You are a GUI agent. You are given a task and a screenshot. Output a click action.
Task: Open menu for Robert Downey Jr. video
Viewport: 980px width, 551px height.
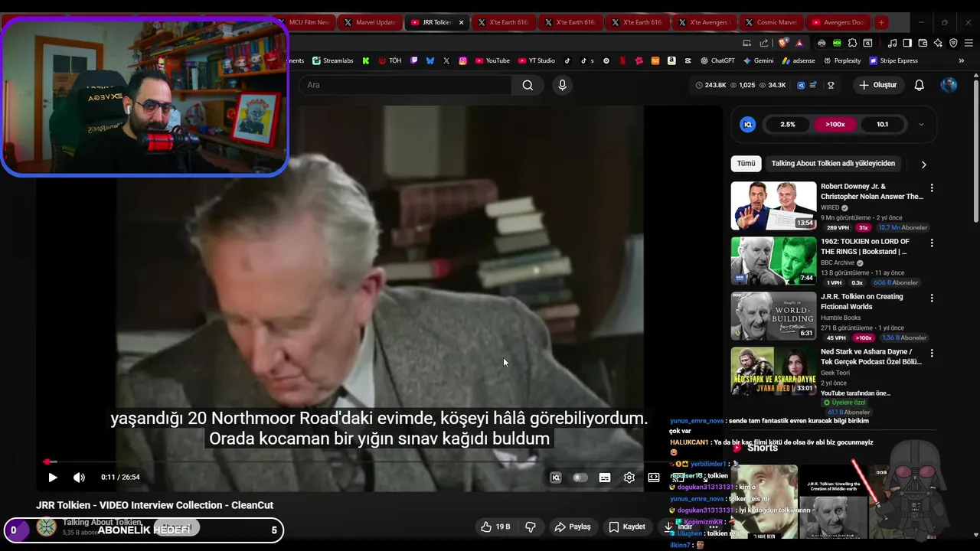click(x=932, y=187)
